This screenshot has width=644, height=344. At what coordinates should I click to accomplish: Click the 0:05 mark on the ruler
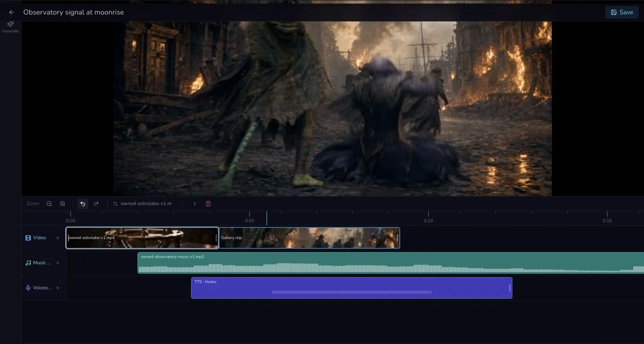[x=250, y=221]
